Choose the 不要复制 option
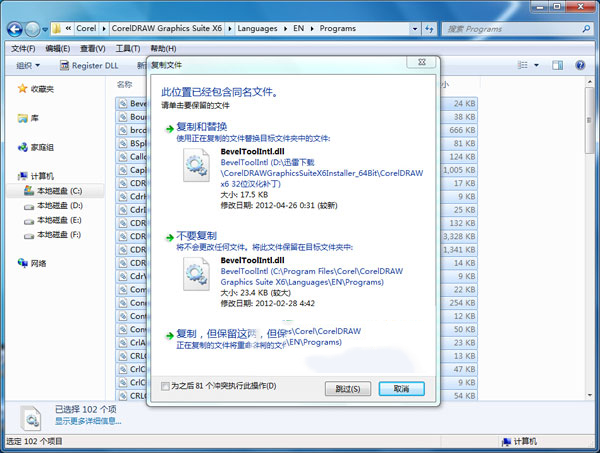The height and width of the screenshot is (453, 600). [196, 236]
